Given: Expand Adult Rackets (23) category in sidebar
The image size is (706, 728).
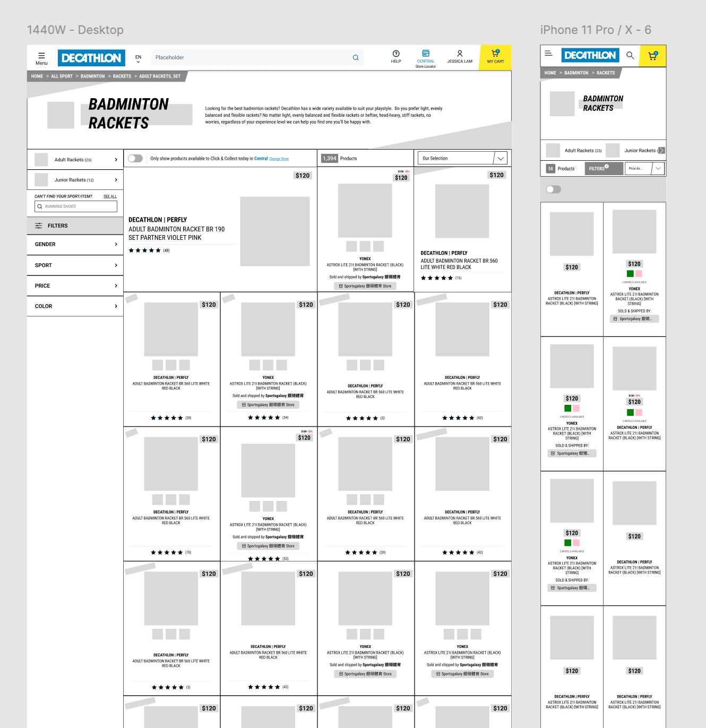Looking at the screenshot, I should (x=75, y=160).
